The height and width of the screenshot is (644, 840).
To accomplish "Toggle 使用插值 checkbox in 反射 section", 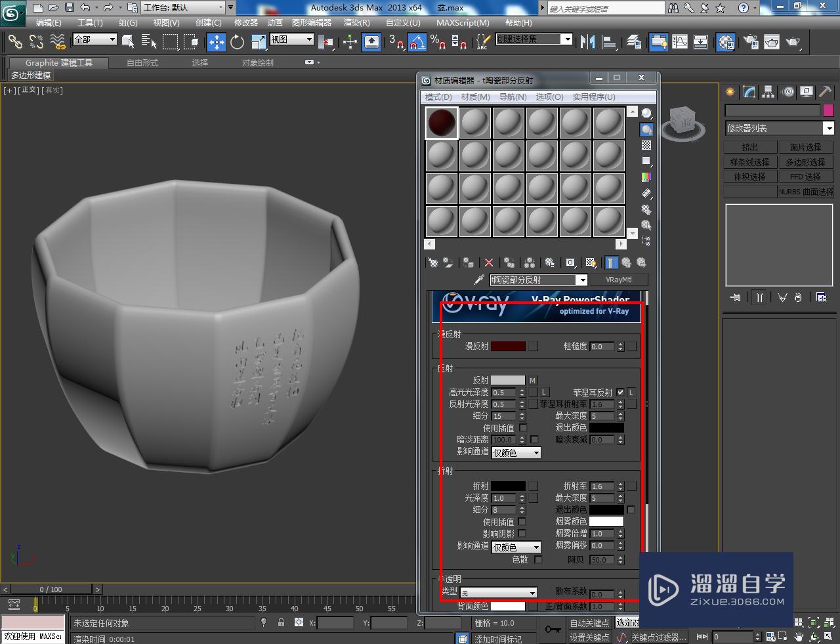I will [523, 428].
